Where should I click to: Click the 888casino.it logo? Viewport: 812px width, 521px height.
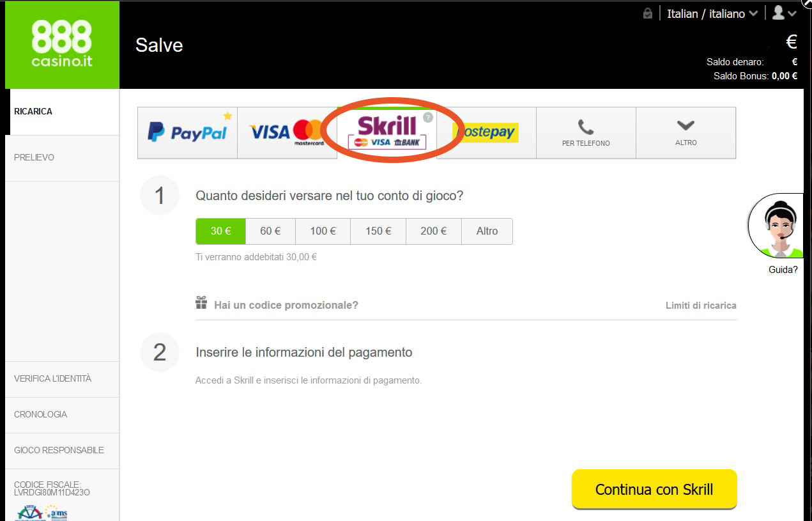point(62,45)
